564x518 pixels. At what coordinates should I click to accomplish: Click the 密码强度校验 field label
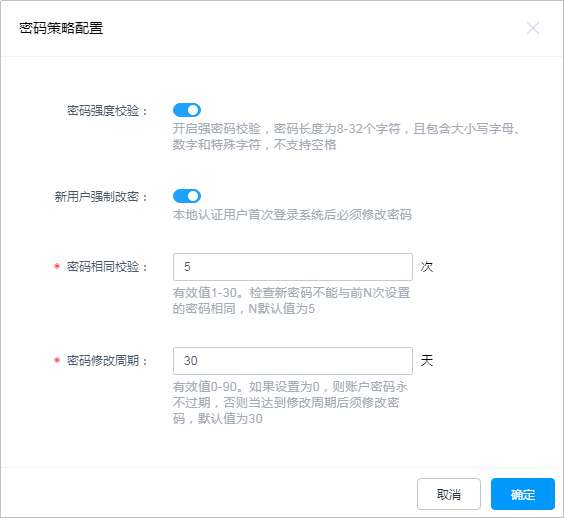[x=107, y=110]
